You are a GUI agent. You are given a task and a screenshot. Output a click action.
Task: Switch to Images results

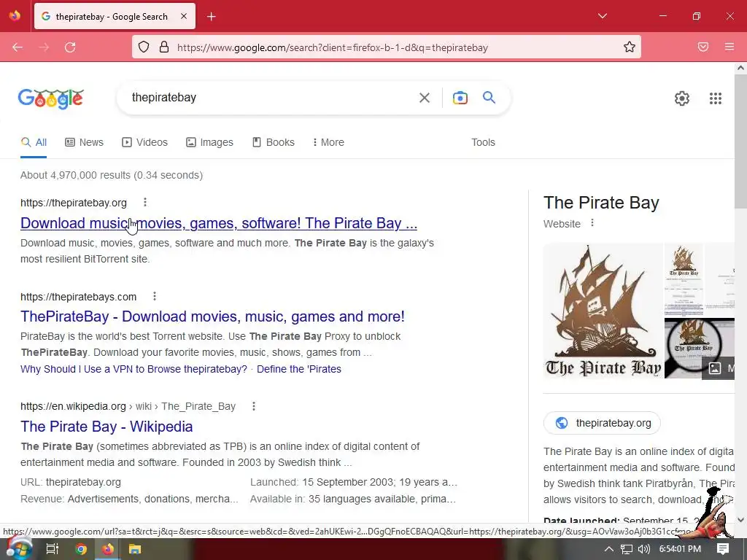209,142
